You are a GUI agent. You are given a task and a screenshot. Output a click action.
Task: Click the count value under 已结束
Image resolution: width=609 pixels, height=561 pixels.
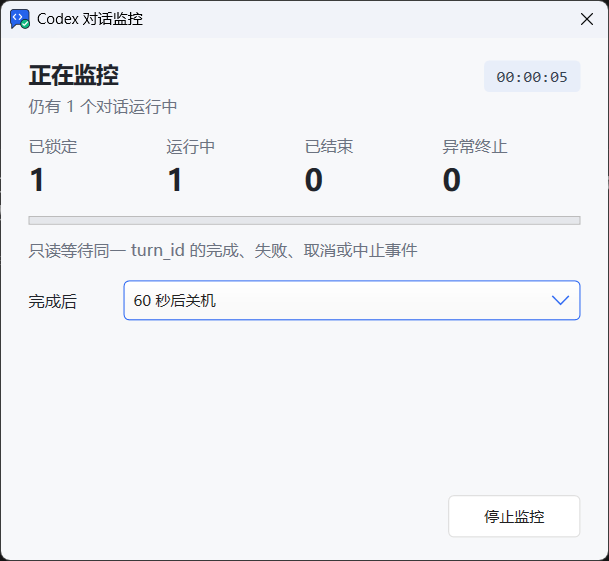point(314,179)
